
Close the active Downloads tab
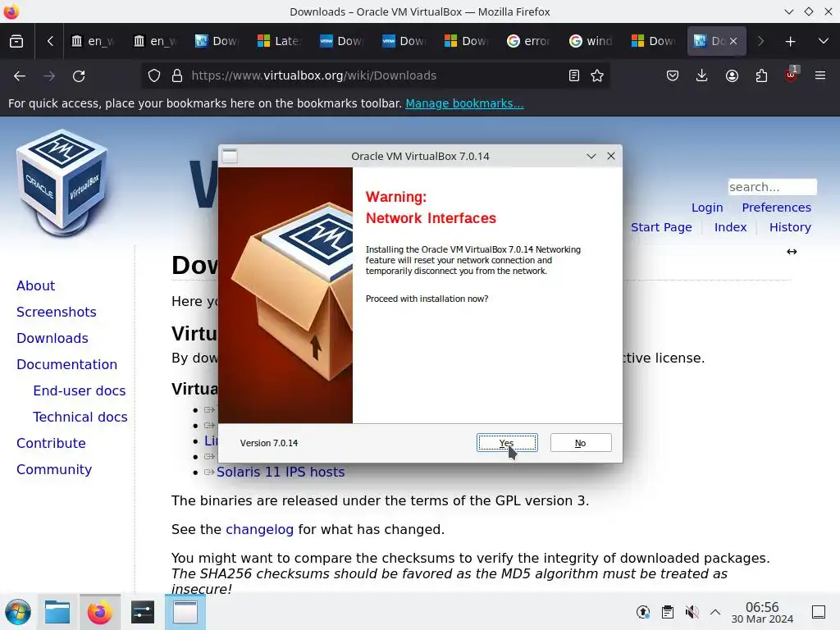click(x=733, y=41)
